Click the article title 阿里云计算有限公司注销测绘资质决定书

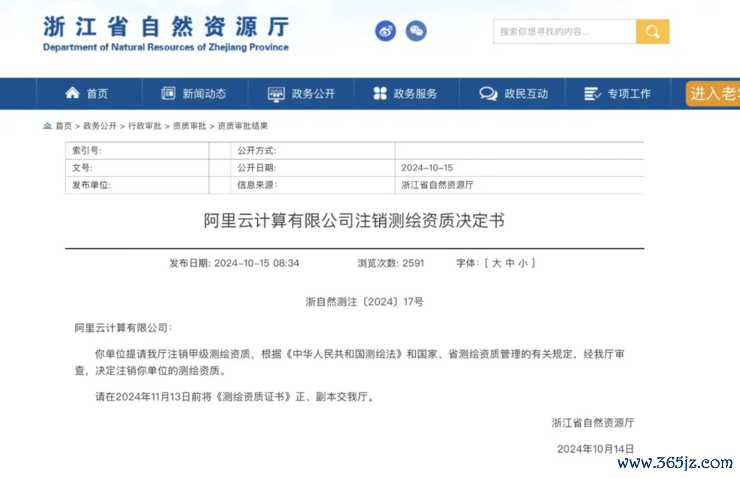point(354,220)
